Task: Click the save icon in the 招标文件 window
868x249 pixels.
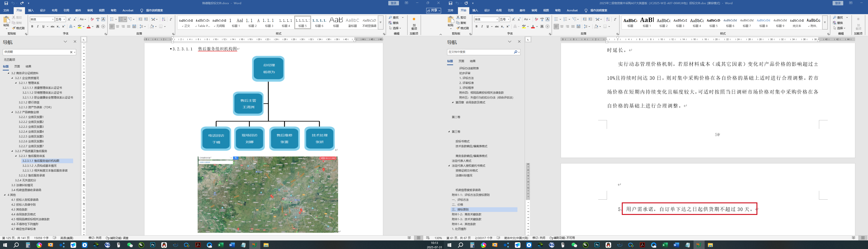Action: tap(451, 3)
